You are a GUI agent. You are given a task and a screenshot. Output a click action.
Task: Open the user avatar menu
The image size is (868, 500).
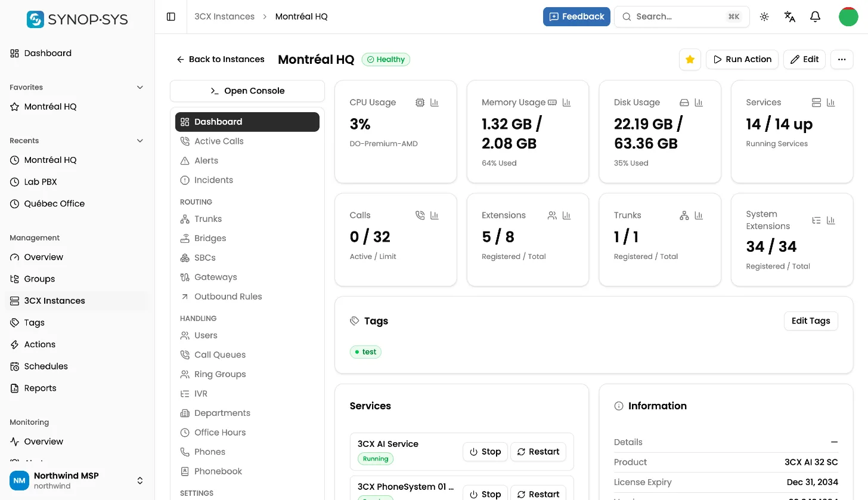[x=848, y=17]
